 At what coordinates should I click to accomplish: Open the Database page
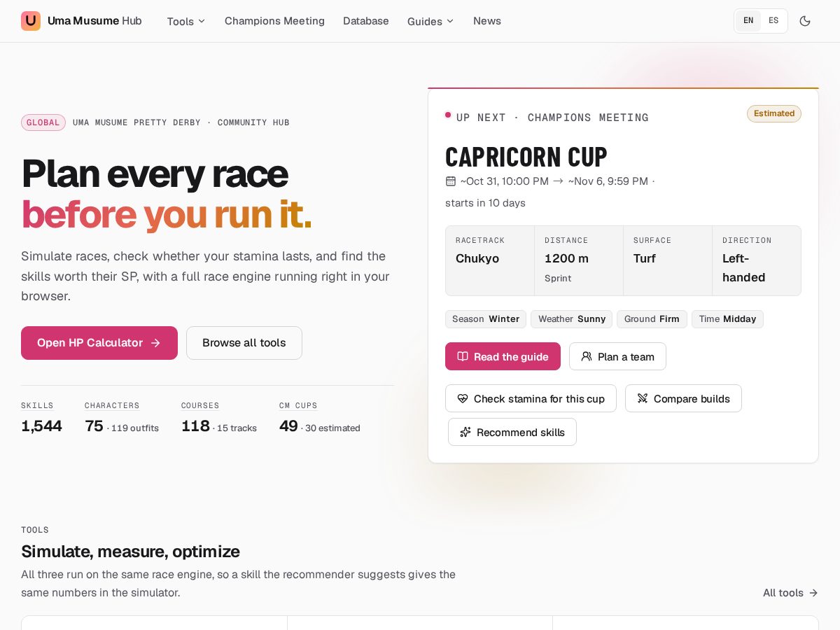[366, 21]
